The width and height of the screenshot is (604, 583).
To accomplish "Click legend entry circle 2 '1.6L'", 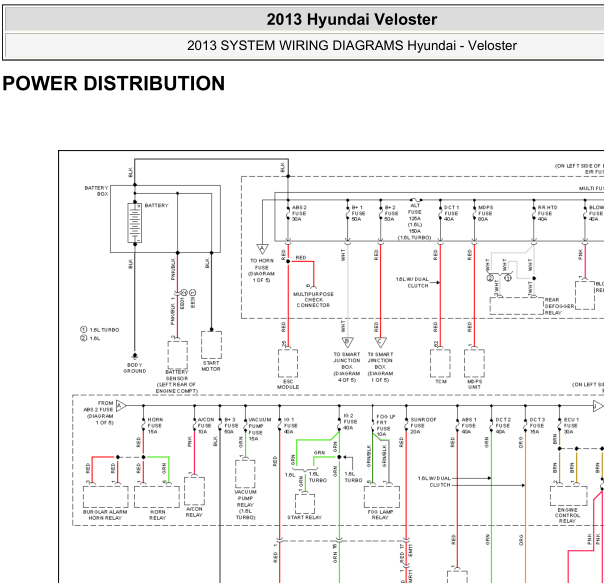I will (x=90, y=338).
